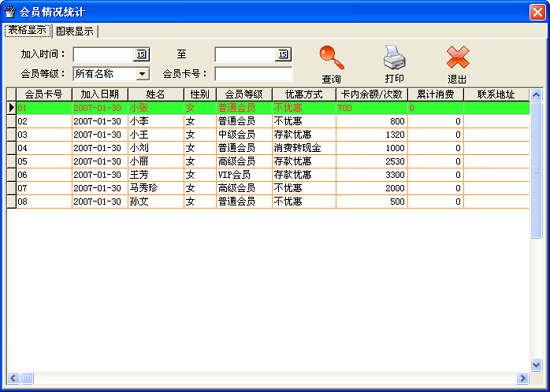Click the 消费转现金 discount cell
The height and width of the screenshot is (392, 550).
tap(304, 148)
